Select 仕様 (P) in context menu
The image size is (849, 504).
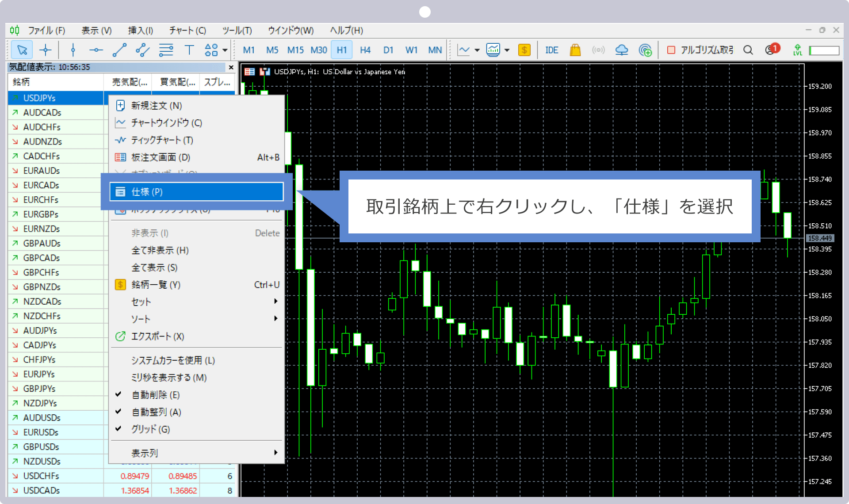tap(196, 191)
